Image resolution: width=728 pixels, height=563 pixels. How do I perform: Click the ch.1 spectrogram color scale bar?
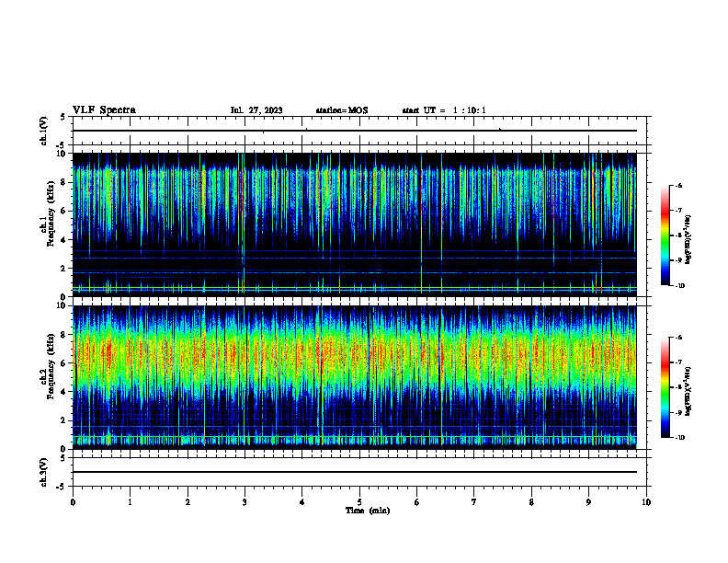665,236
